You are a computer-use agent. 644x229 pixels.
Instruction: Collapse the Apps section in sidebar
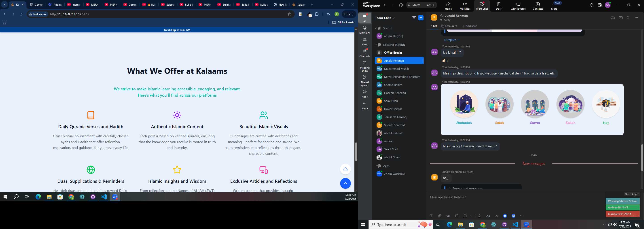coord(375,166)
